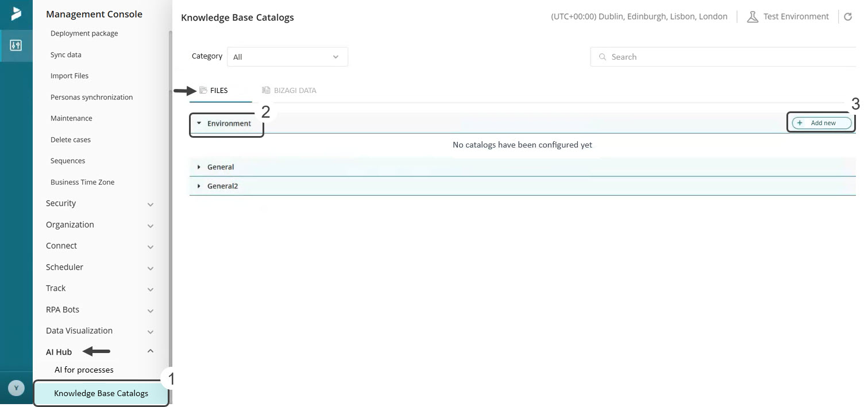The height and width of the screenshot is (407, 868).
Task: Select the Knowledge Base Catalogs menu entry
Action: pos(101,393)
